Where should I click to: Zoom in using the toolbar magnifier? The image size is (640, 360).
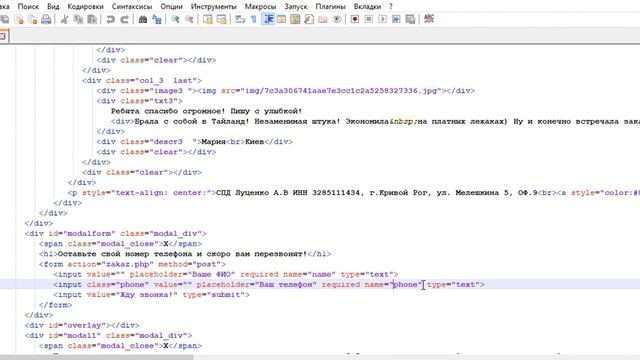(175, 19)
